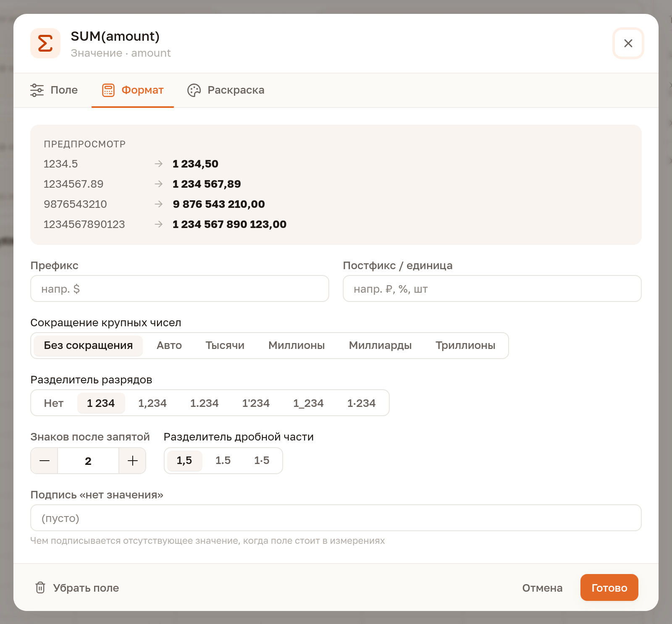
Task: Choose Миллионы abbreviation option
Action: pyautogui.click(x=297, y=346)
